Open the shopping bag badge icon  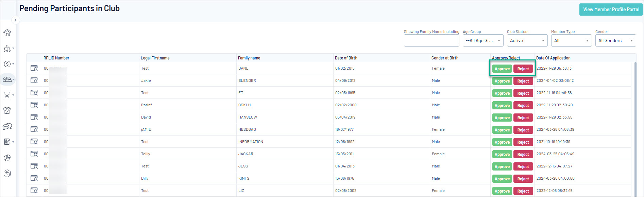[7, 173]
